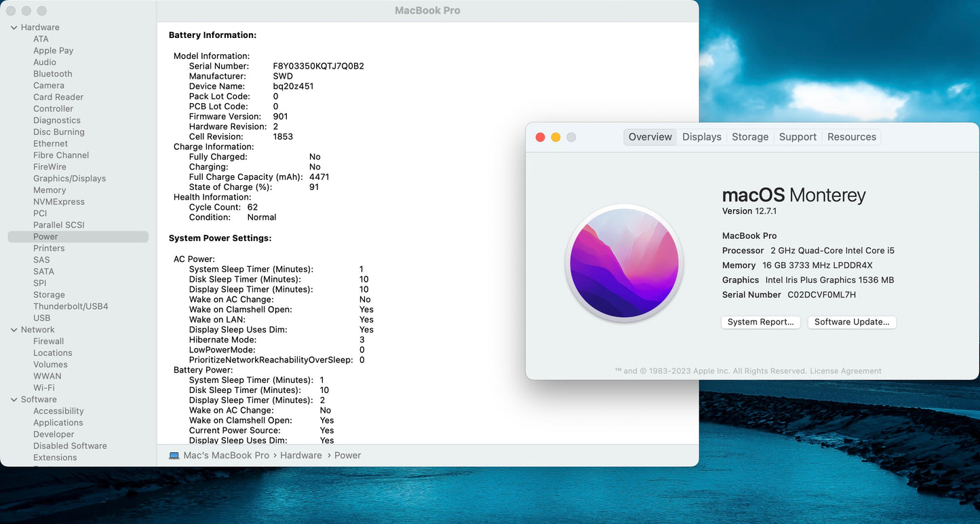Select Graphics/Displays in the sidebar
Screen dimensions: 980x524
pos(70,179)
